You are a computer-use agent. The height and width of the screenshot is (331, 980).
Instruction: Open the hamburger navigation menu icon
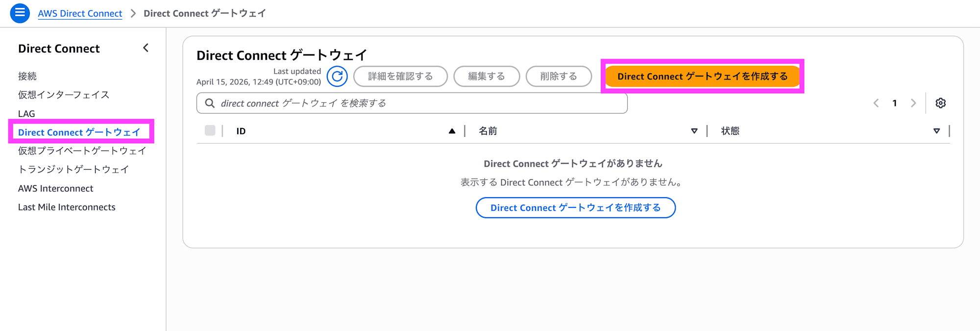pos(20,13)
